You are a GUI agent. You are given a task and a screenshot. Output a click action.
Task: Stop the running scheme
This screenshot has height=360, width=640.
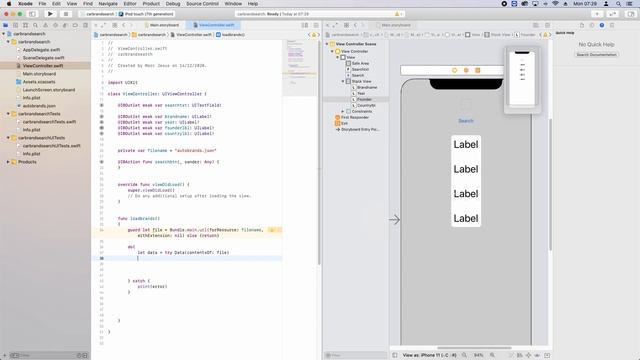[65, 14]
